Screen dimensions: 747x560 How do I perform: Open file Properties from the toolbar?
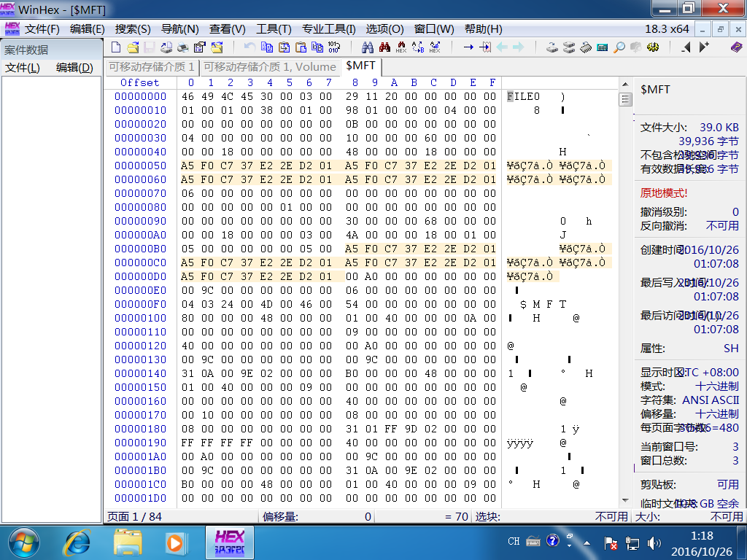[200, 47]
